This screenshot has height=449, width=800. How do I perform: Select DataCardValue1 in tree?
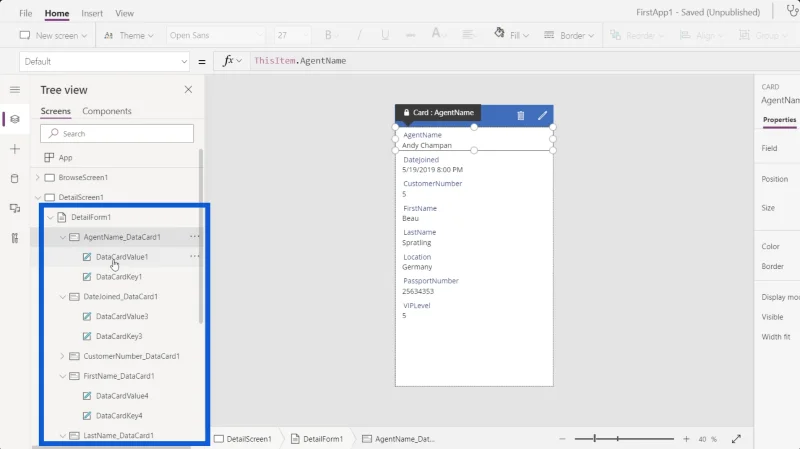tap(122, 257)
